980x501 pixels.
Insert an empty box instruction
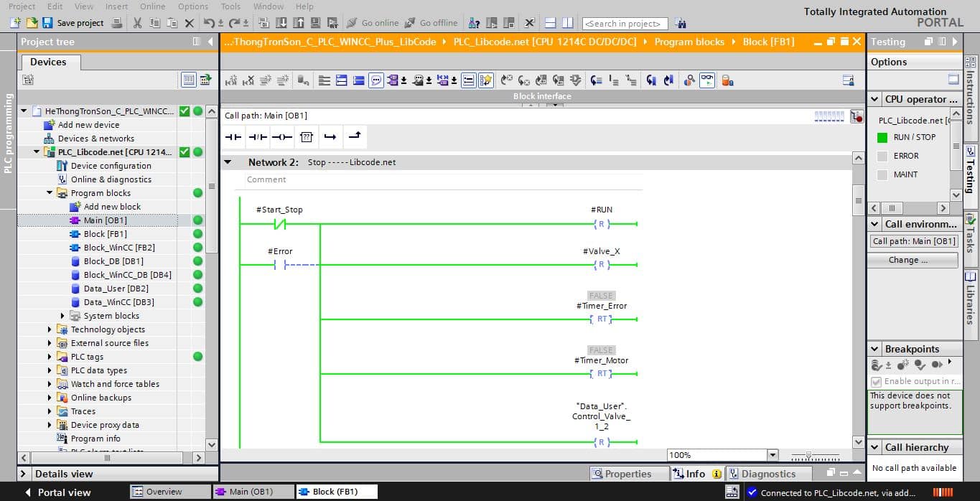(307, 136)
